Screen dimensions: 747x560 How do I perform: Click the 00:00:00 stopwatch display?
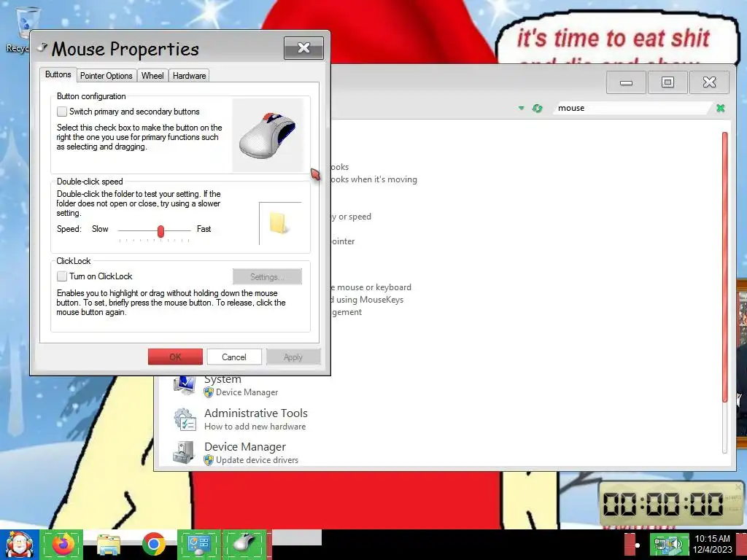663,504
